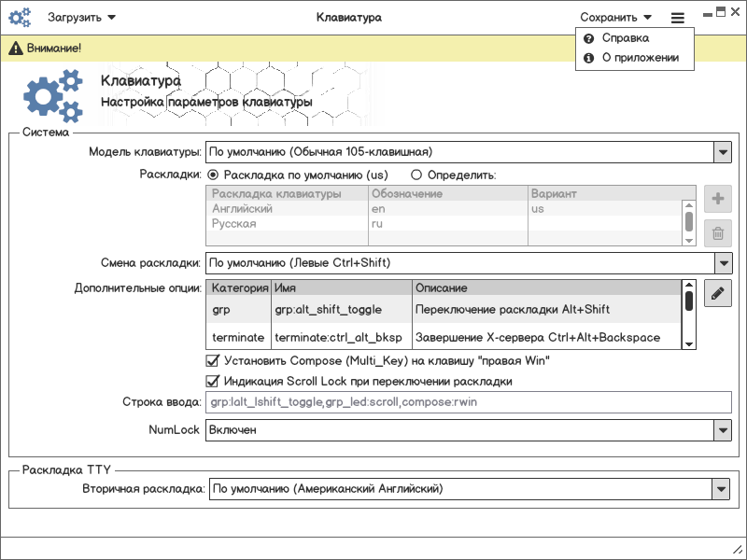Open the "Вторичная раскладка" dropdown
The width and height of the screenshot is (747, 560).
pyautogui.click(x=720, y=488)
